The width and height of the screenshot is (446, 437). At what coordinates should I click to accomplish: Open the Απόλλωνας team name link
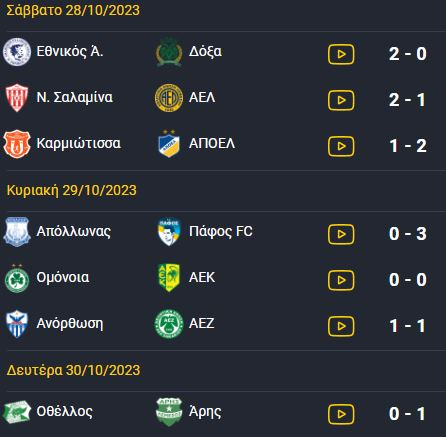(x=74, y=231)
